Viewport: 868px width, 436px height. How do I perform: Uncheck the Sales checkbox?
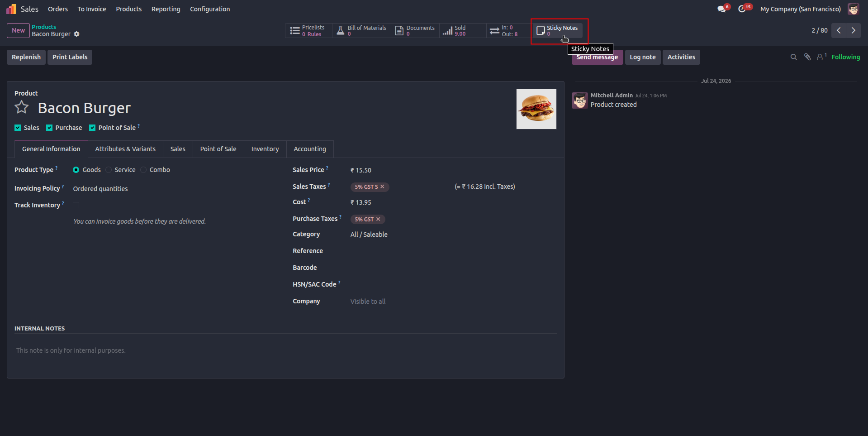coord(18,128)
